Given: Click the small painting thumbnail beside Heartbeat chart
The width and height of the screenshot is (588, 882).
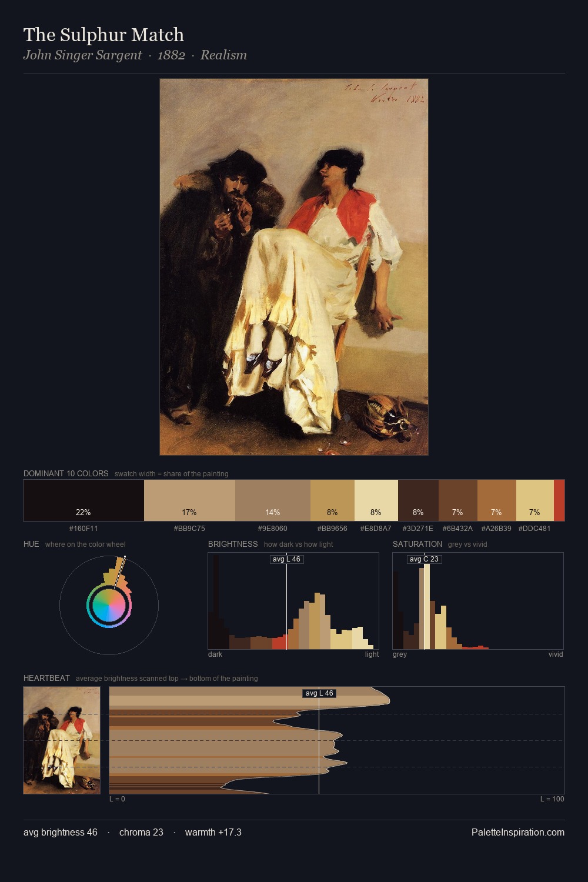Looking at the screenshot, I should pyautogui.click(x=62, y=740).
